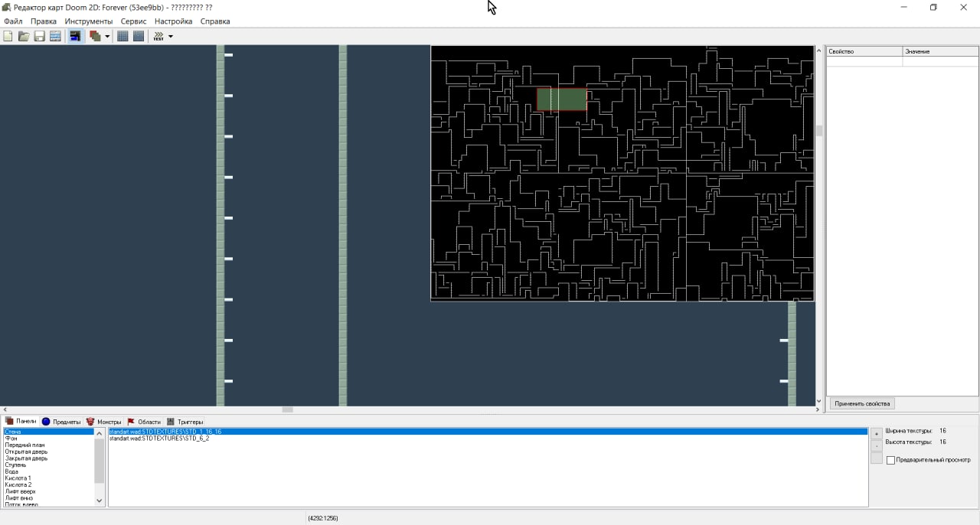Open the Файл menu
This screenshot has width=980, height=525.
(x=13, y=21)
